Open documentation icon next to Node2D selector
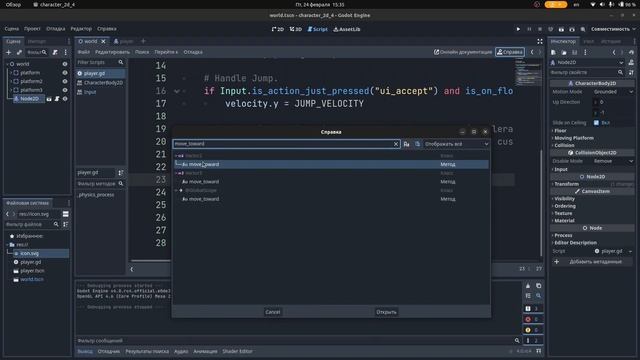640x360 pixels. [631, 62]
